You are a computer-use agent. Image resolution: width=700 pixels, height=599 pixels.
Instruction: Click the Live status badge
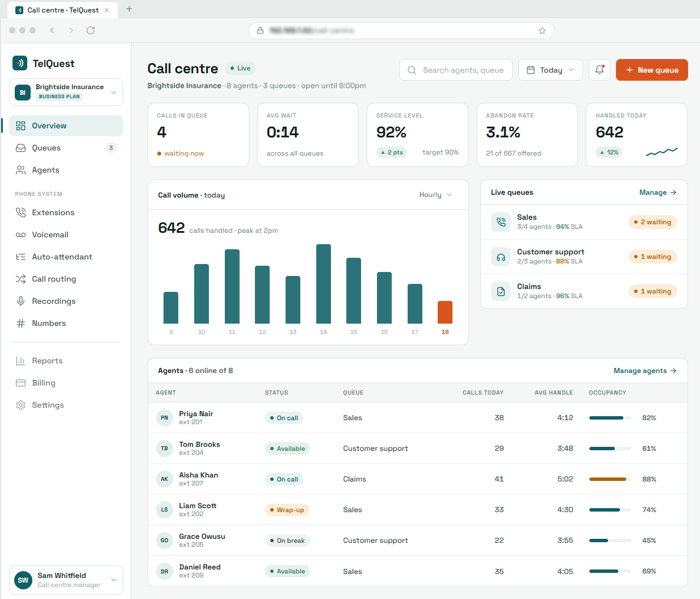(x=241, y=68)
